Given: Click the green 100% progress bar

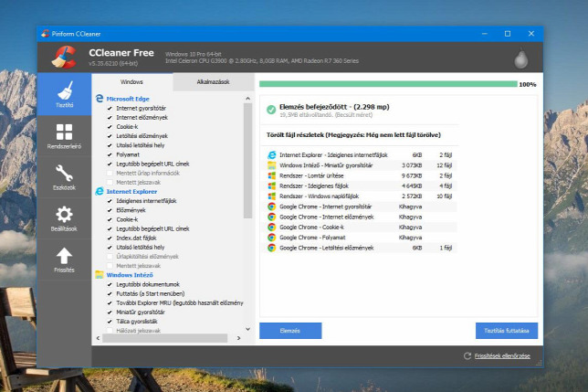Looking at the screenshot, I should coord(388,84).
